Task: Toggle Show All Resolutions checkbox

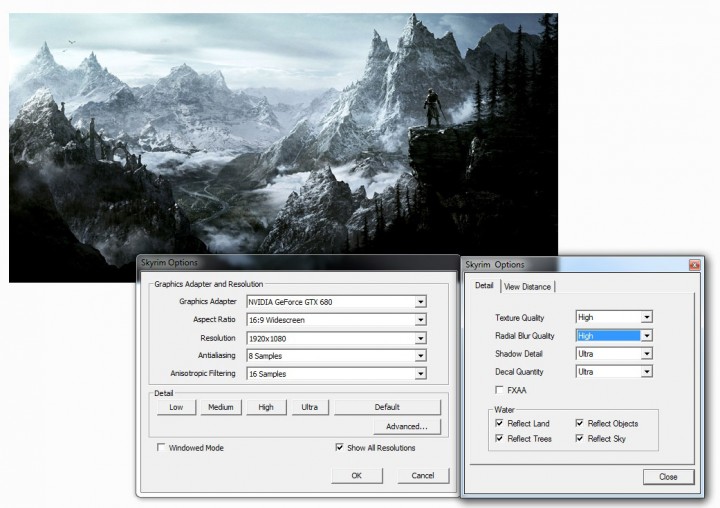Action: (x=339, y=447)
